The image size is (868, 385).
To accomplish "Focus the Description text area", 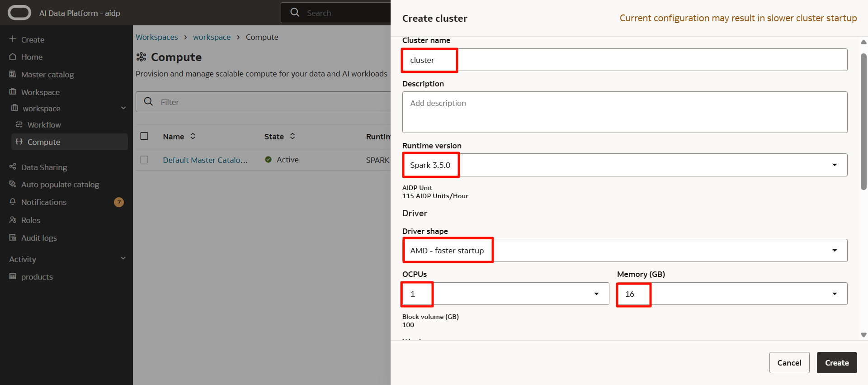I will 625,112.
